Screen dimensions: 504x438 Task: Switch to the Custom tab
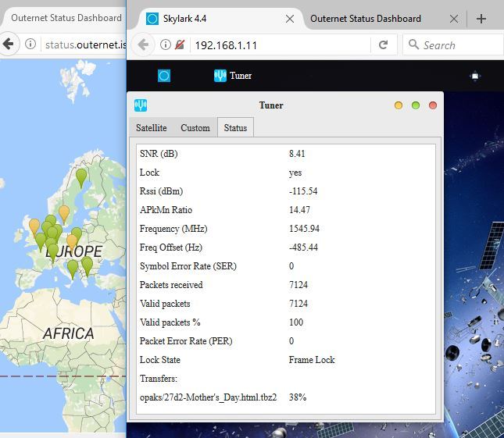point(195,128)
